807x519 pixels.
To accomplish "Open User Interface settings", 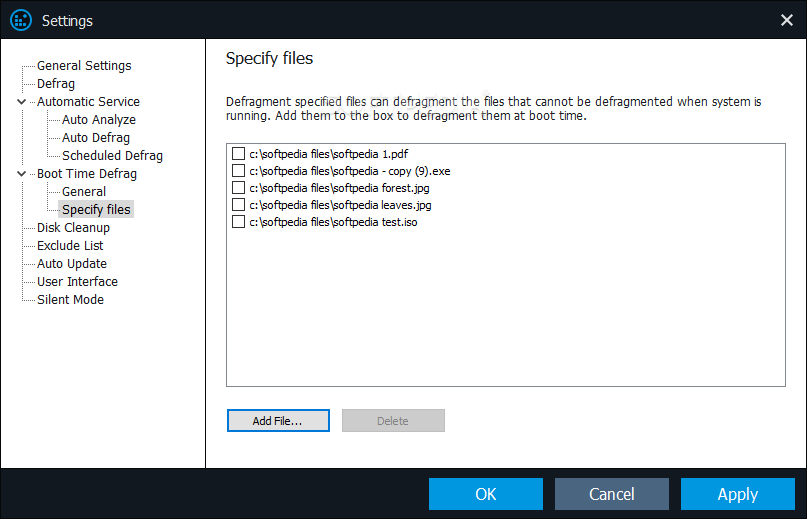I will pos(77,282).
